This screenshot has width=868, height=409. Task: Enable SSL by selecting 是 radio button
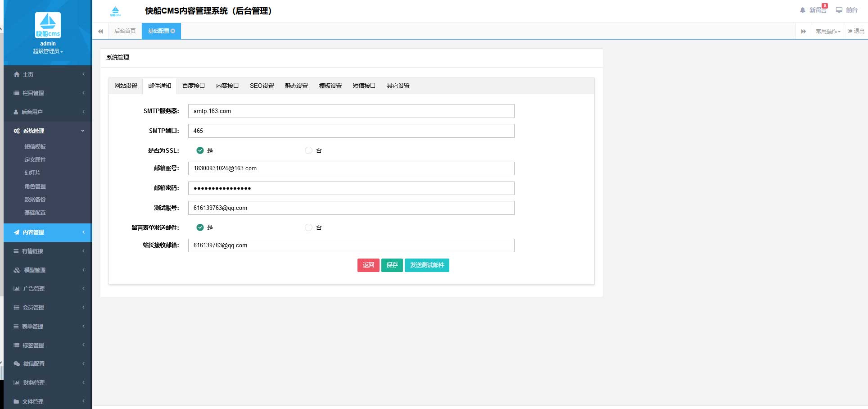[200, 150]
